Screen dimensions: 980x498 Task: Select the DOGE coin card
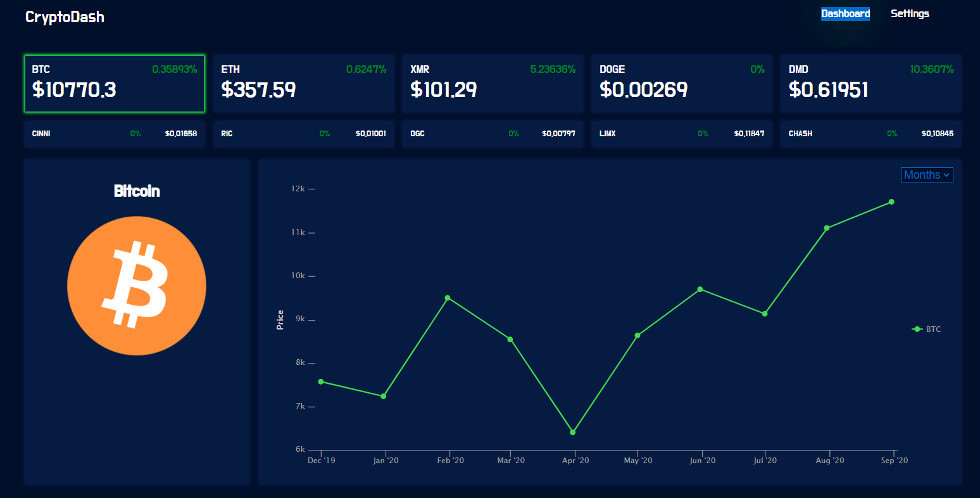pos(682,84)
